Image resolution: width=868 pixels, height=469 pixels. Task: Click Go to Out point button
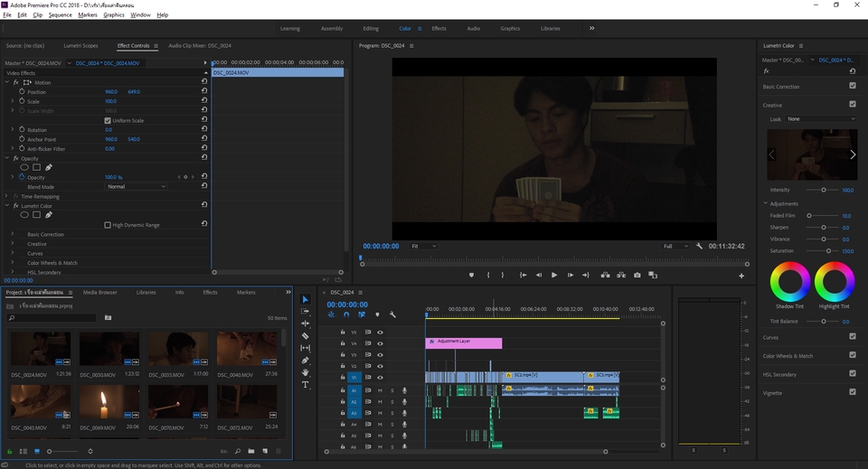(x=586, y=275)
